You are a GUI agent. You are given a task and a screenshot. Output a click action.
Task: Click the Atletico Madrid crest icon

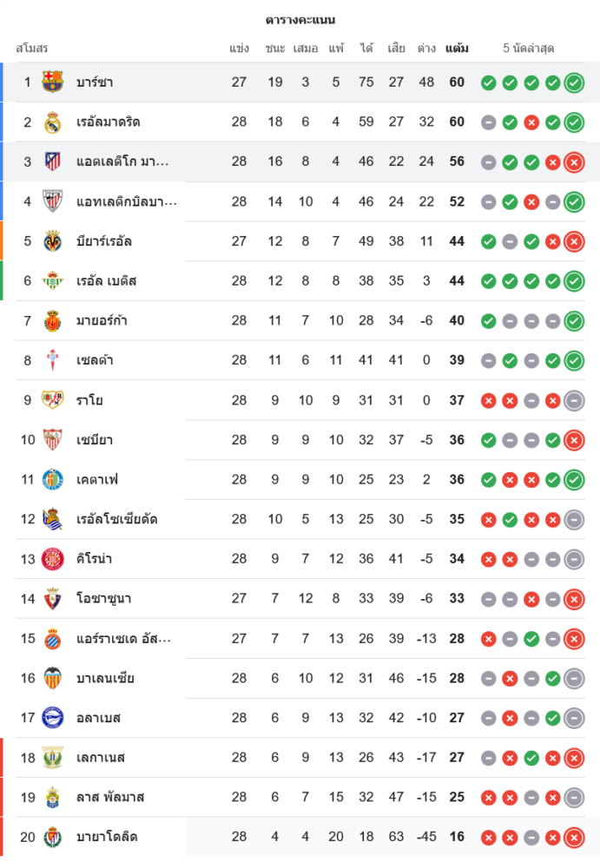(x=53, y=161)
